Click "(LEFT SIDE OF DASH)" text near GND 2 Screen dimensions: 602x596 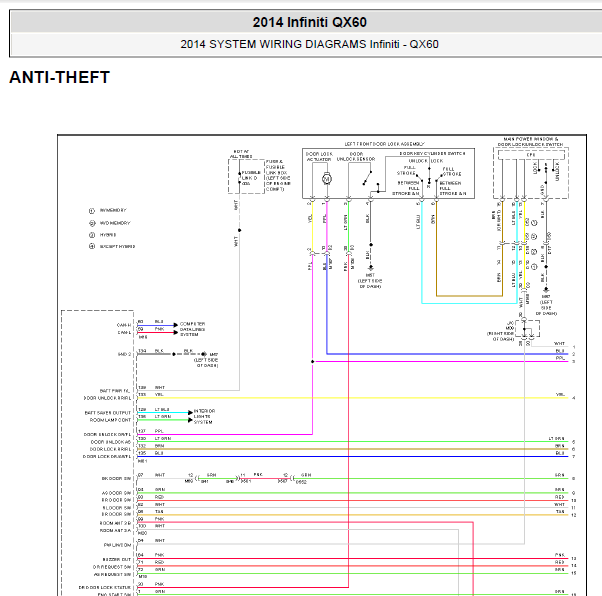(206, 363)
